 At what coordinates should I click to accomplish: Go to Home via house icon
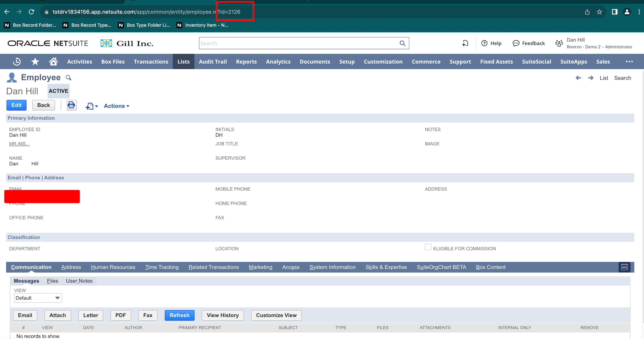(53, 62)
